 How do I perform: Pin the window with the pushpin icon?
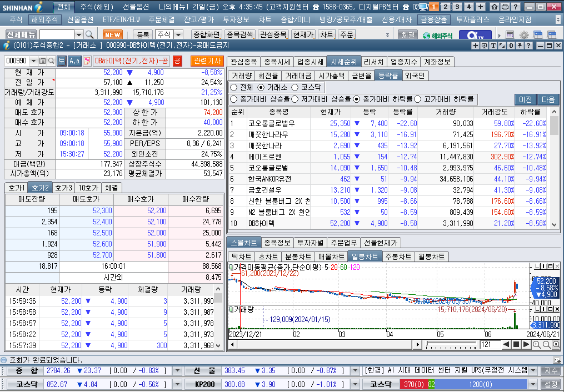click(x=520, y=46)
